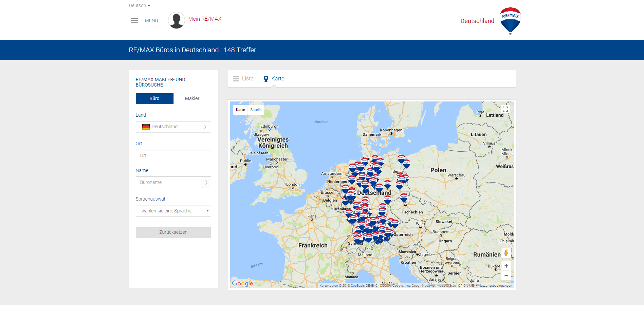Screen dimensions: 644x321
Task: Select the Makler search toggle
Action: tap(192, 98)
